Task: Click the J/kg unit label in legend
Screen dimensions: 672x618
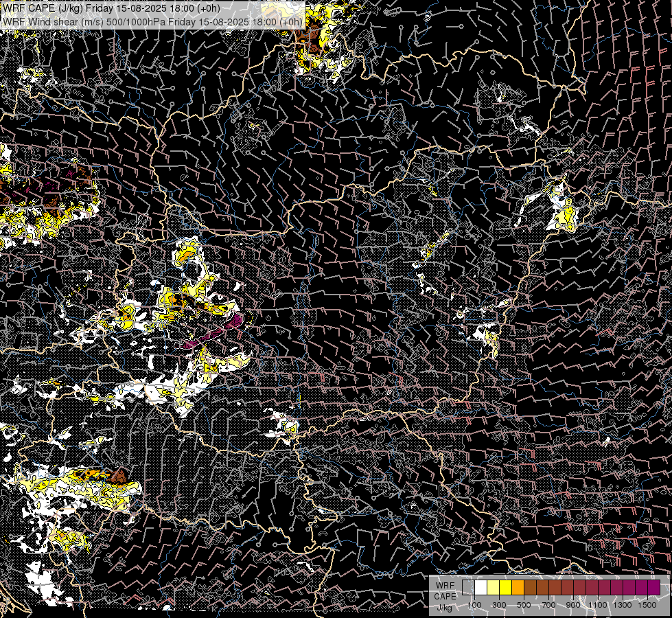Action: [x=444, y=608]
